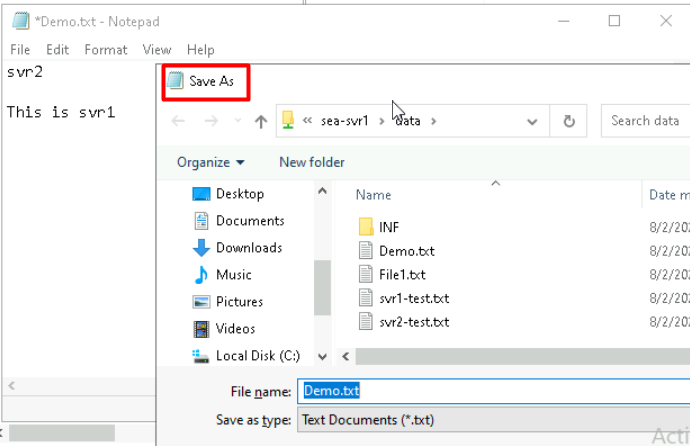Viewport: 690px width, 446px height.
Task: Select Music in navigation pane
Action: 234,275
